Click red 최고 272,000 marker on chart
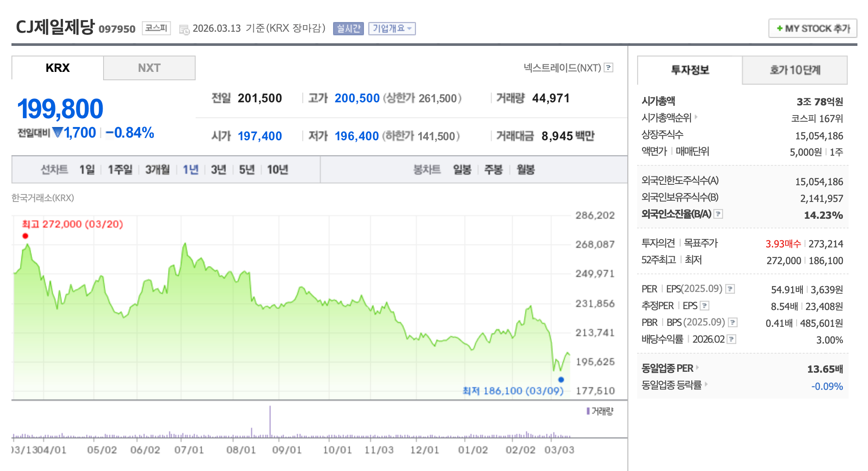 click(25, 236)
